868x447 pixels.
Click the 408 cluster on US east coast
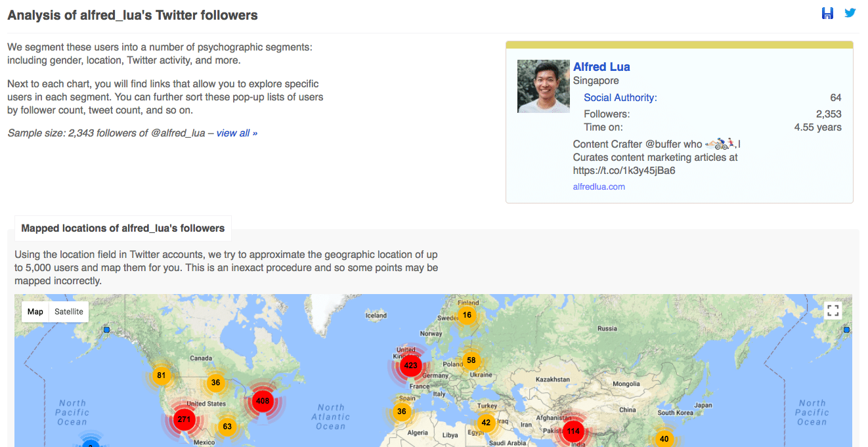tap(263, 401)
